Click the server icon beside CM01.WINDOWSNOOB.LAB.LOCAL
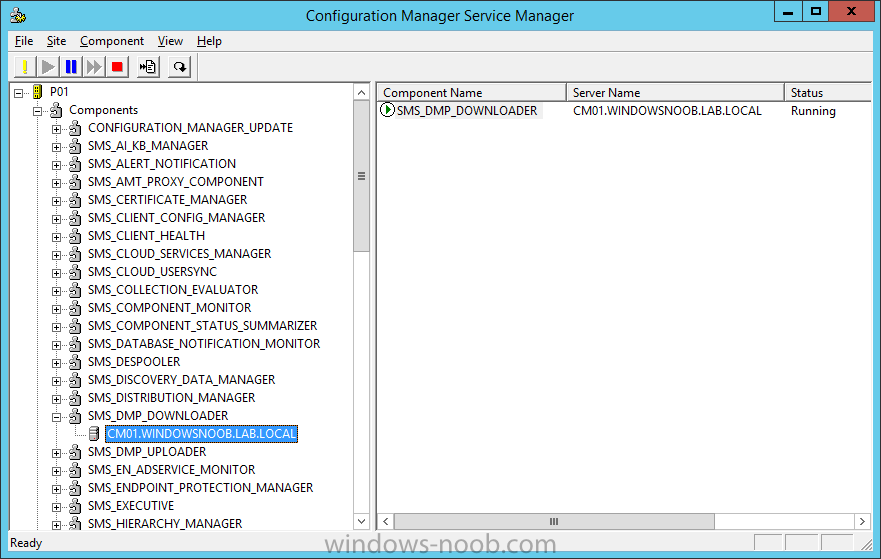 coord(94,434)
